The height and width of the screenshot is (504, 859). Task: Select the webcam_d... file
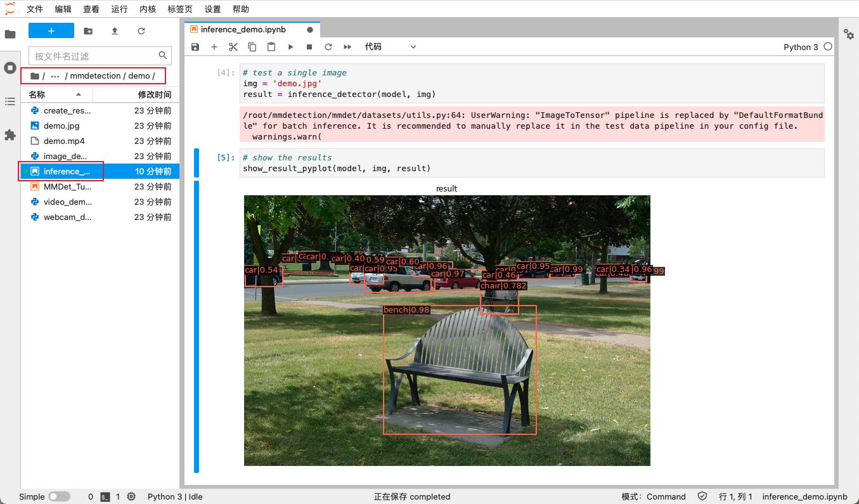pyautogui.click(x=100, y=217)
